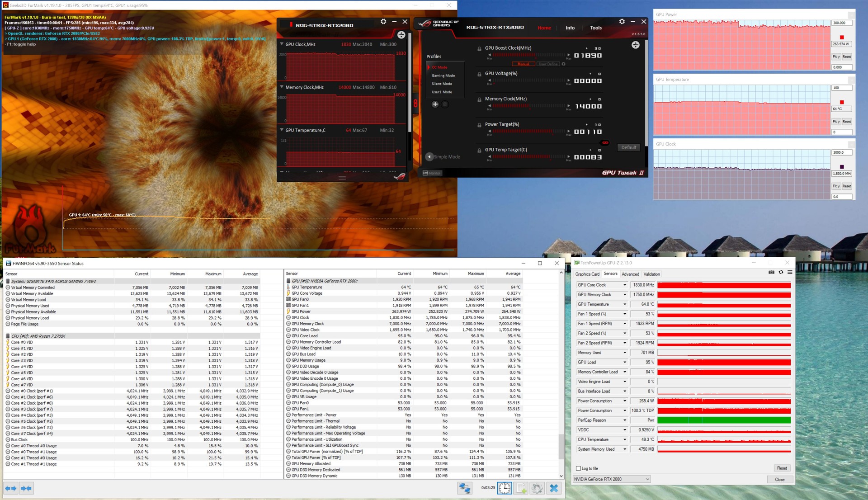The height and width of the screenshot is (500, 868).
Task: Open the Tools tab in GPU Tweak
Action: coord(595,28)
